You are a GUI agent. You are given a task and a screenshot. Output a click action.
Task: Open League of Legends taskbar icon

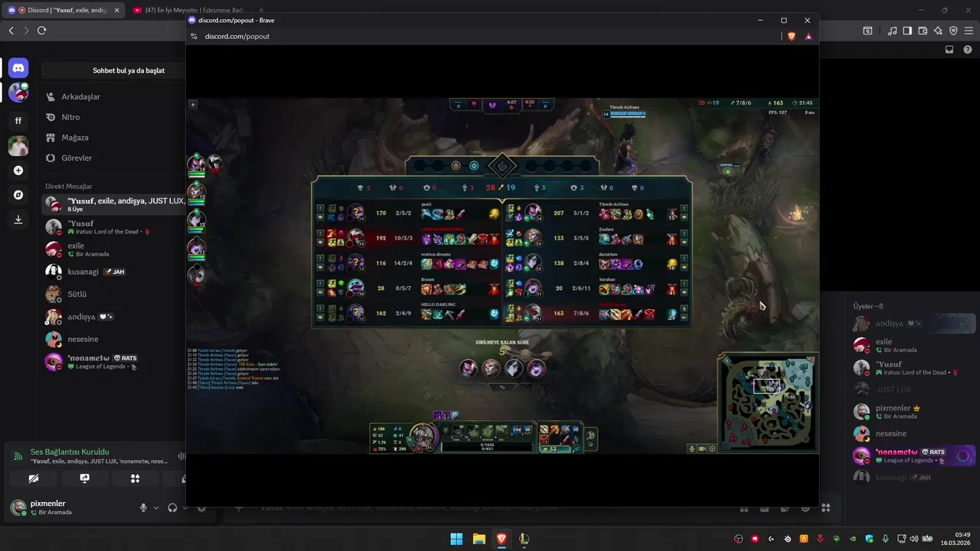tap(524, 539)
